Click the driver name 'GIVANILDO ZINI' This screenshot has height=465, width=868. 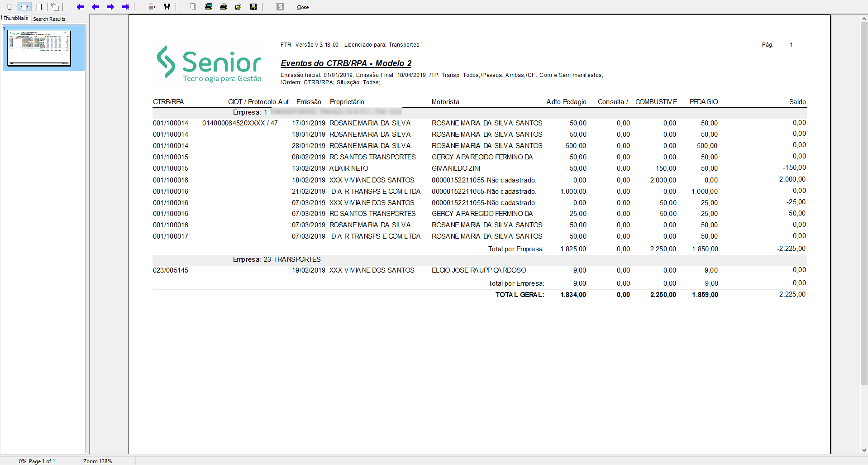(x=456, y=168)
